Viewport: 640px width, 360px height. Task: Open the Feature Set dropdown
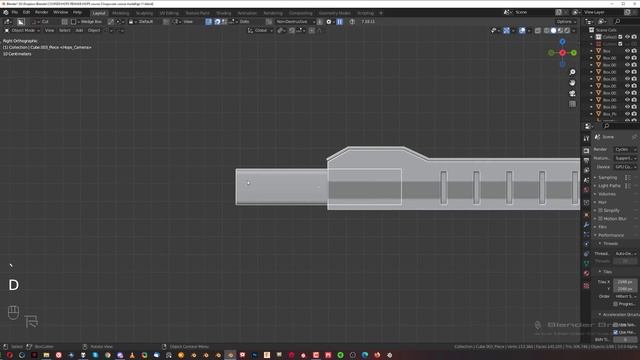[x=626, y=158]
